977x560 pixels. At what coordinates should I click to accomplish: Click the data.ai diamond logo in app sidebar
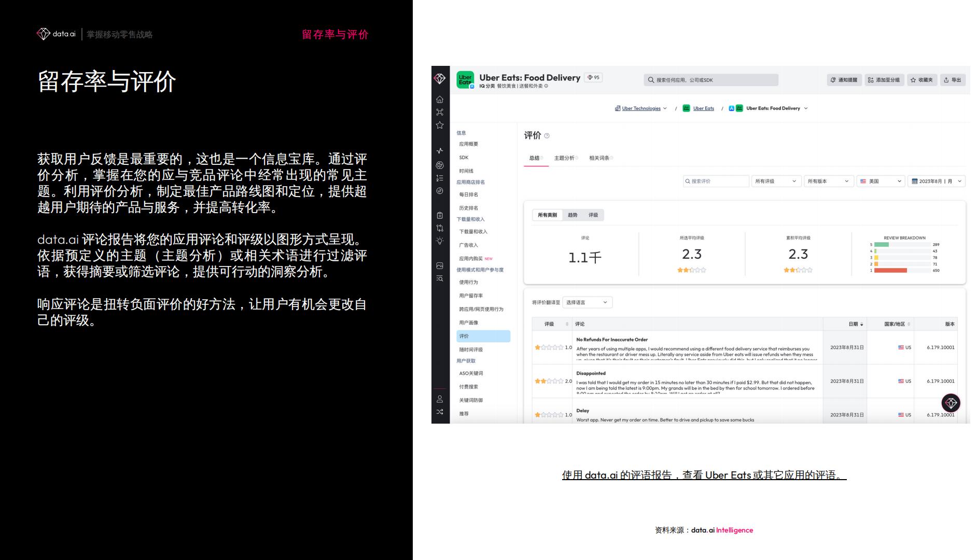click(440, 79)
